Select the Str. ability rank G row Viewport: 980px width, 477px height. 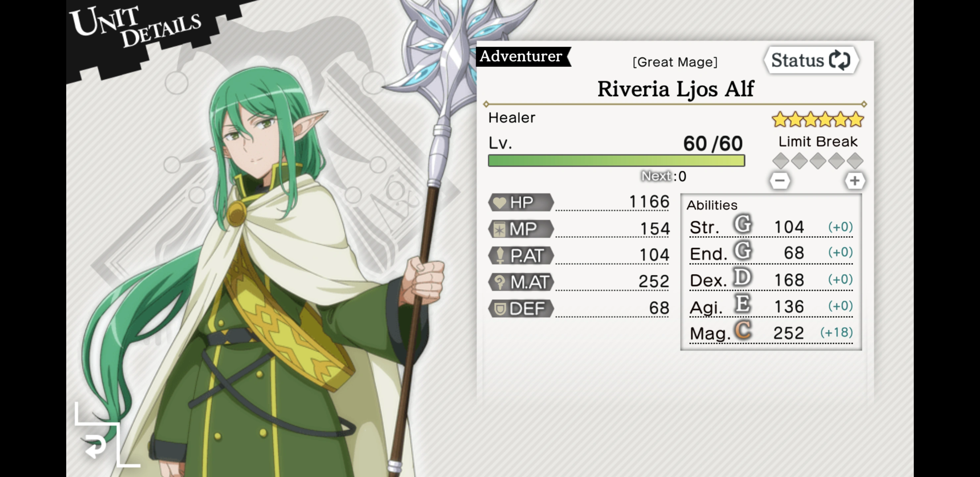click(x=771, y=227)
